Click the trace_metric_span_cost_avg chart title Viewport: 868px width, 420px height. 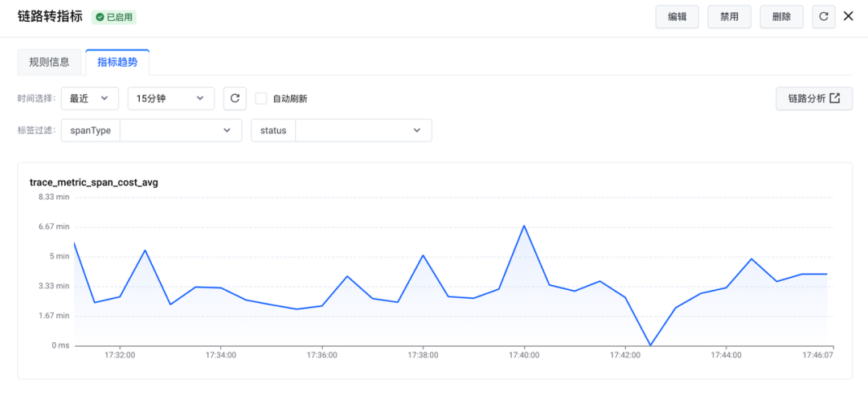click(94, 182)
